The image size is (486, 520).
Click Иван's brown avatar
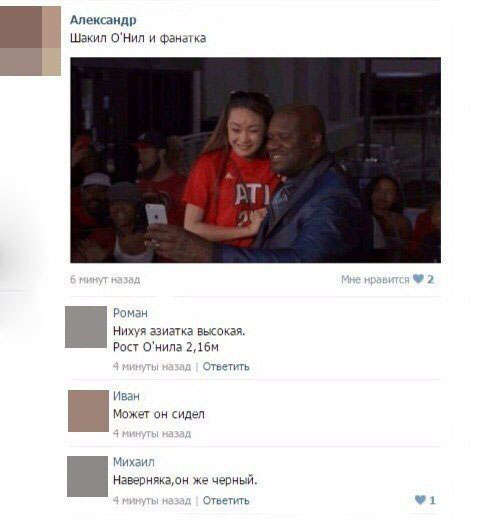click(88, 411)
